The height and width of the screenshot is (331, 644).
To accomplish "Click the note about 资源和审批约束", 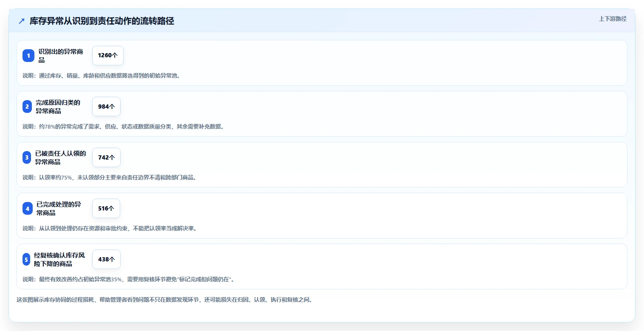I will [x=109, y=228].
